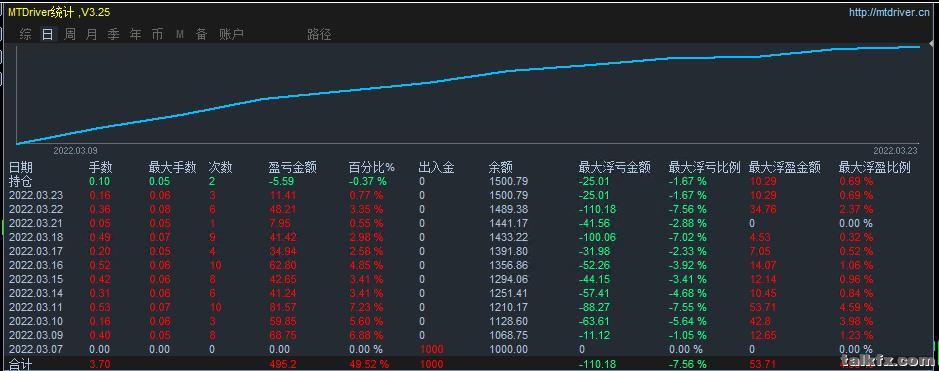Select the 2022.03.16 date row
The height and width of the screenshot is (371, 939).
(x=36, y=265)
